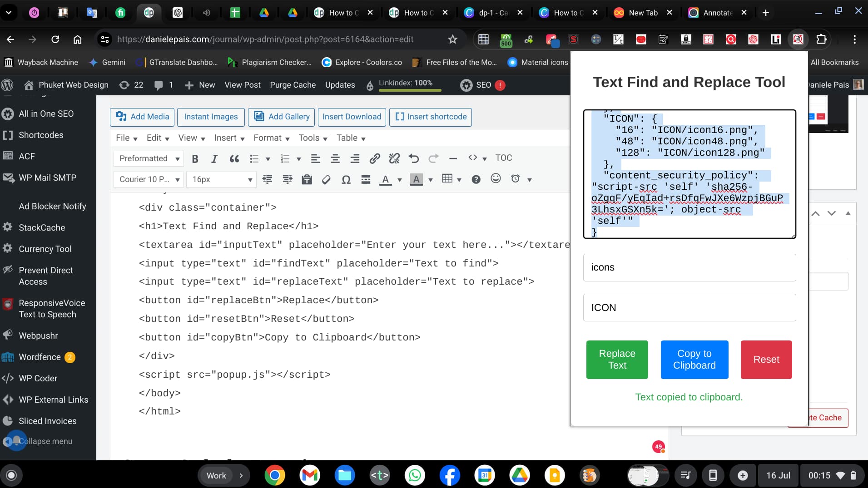
Task: Center align text in editor toolbar
Action: coord(335,158)
